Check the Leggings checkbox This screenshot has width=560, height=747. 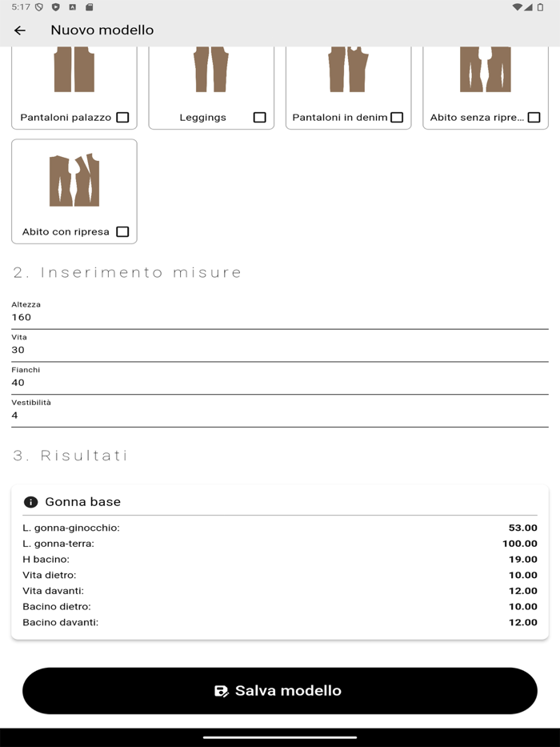(x=258, y=117)
